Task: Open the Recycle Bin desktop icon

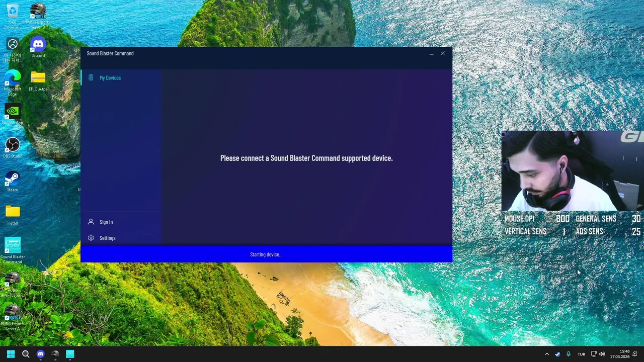Action: tap(12, 16)
